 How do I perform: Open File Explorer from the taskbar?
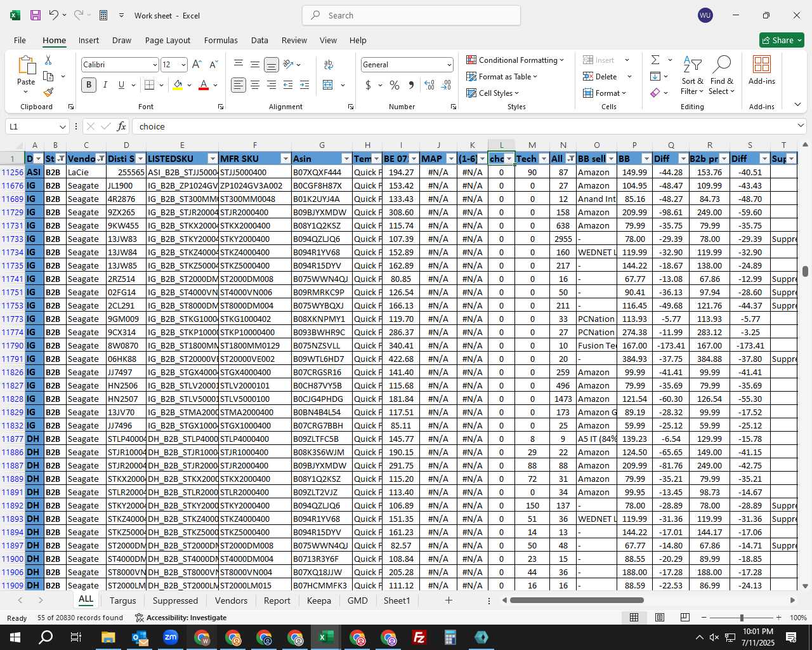pos(108,637)
